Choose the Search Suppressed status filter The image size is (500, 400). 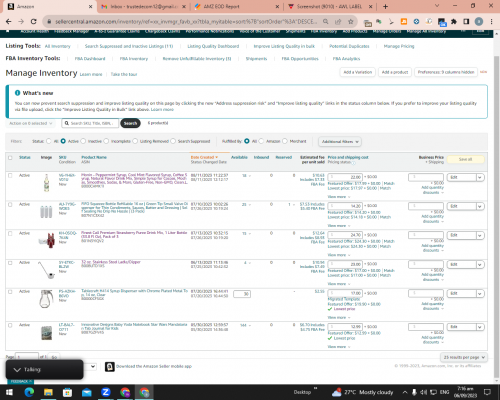tap(173, 141)
